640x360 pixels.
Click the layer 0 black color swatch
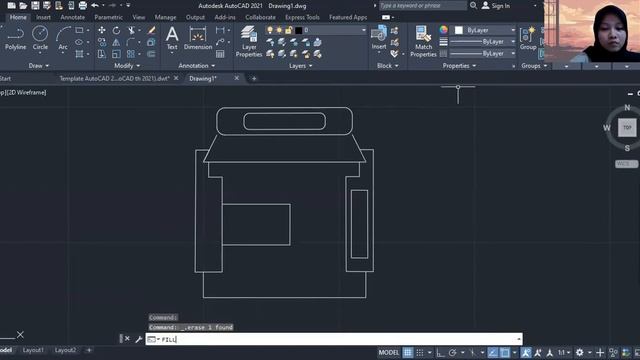click(298, 30)
